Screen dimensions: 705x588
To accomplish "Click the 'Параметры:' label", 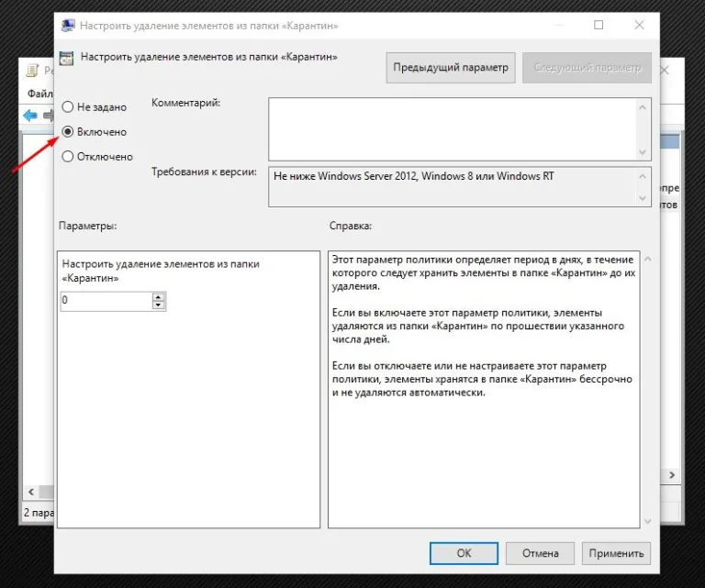I will (x=88, y=226).
